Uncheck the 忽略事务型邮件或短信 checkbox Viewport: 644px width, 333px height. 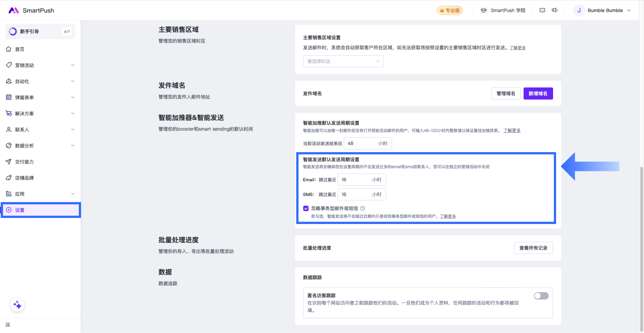coord(306,209)
